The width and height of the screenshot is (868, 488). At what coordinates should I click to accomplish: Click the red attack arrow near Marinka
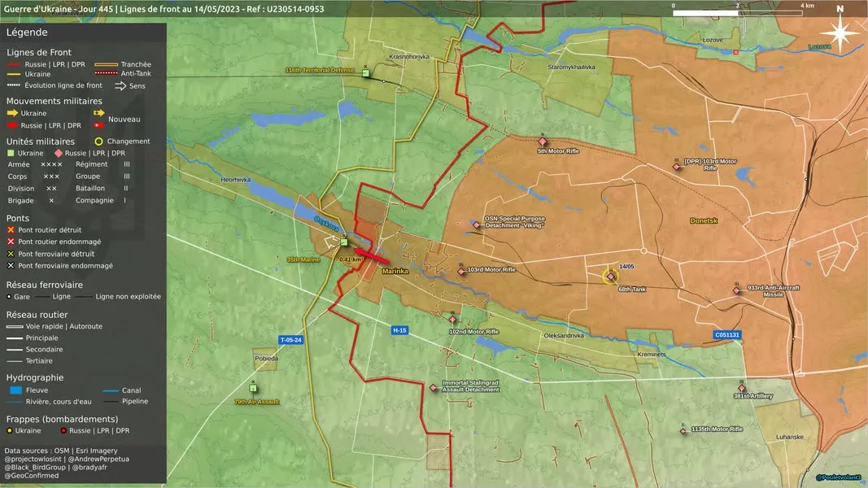pos(372,256)
